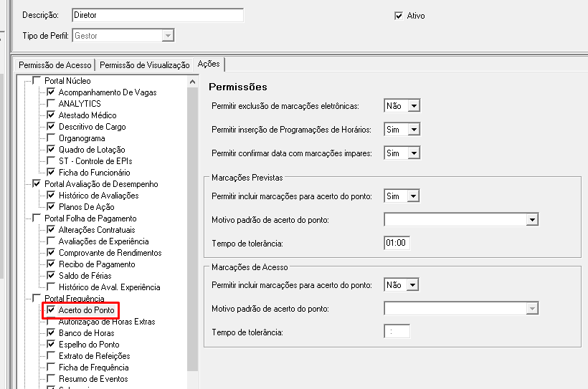The image size is (588, 389).
Task: Select Espelho do Ponto tree item
Action: tap(89, 345)
